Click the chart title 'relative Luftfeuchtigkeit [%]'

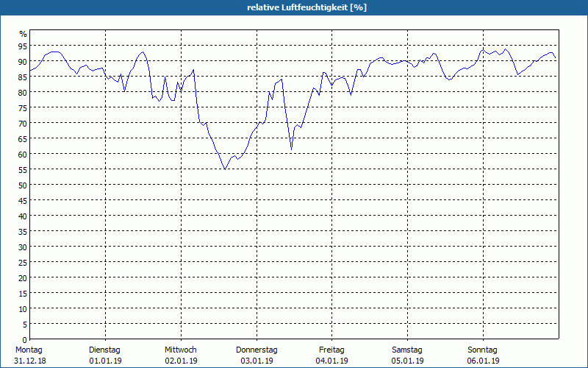[306, 7]
